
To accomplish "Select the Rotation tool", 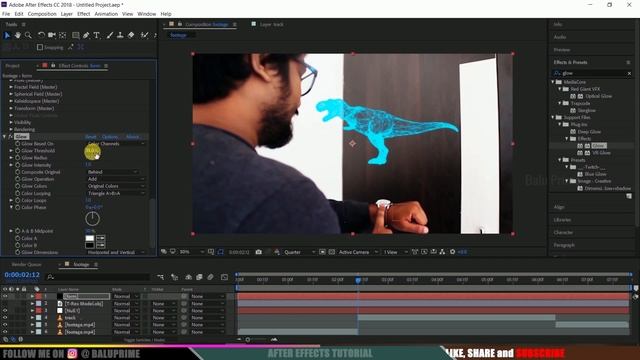I will click(x=41, y=36).
